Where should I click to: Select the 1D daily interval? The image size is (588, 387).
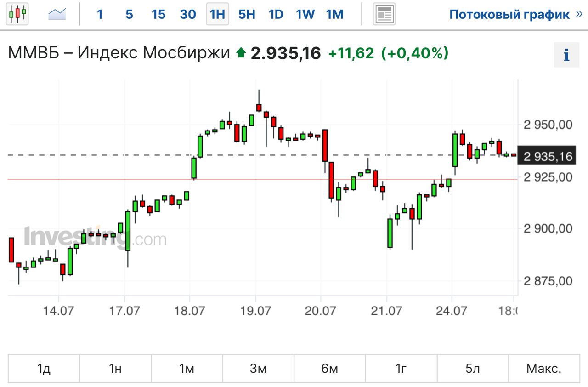point(276,14)
